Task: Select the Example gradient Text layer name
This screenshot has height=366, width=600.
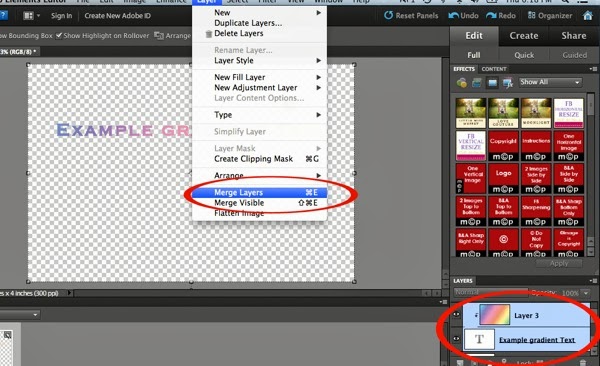Action: click(x=537, y=340)
